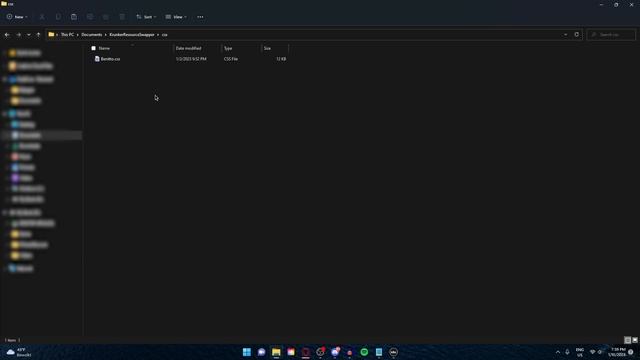640x360 pixels.
Task: Open address bar history dropdown arrow
Action: pyautogui.click(x=565, y=35)
